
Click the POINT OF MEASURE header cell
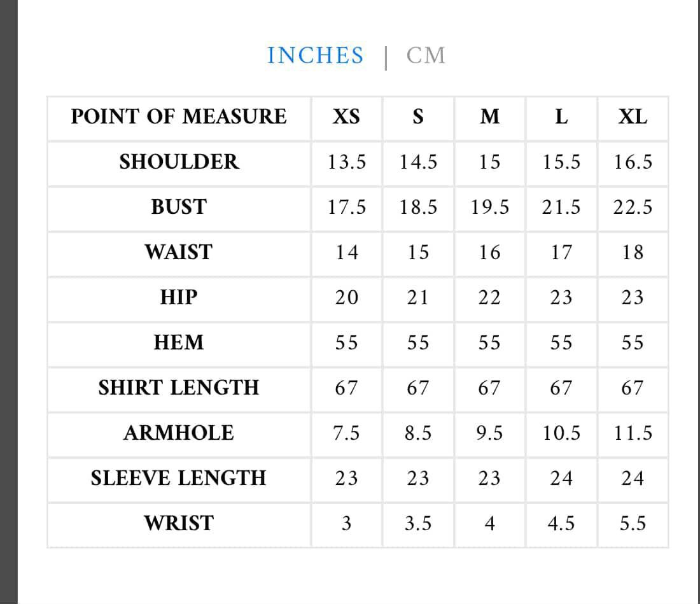point(179,117)
